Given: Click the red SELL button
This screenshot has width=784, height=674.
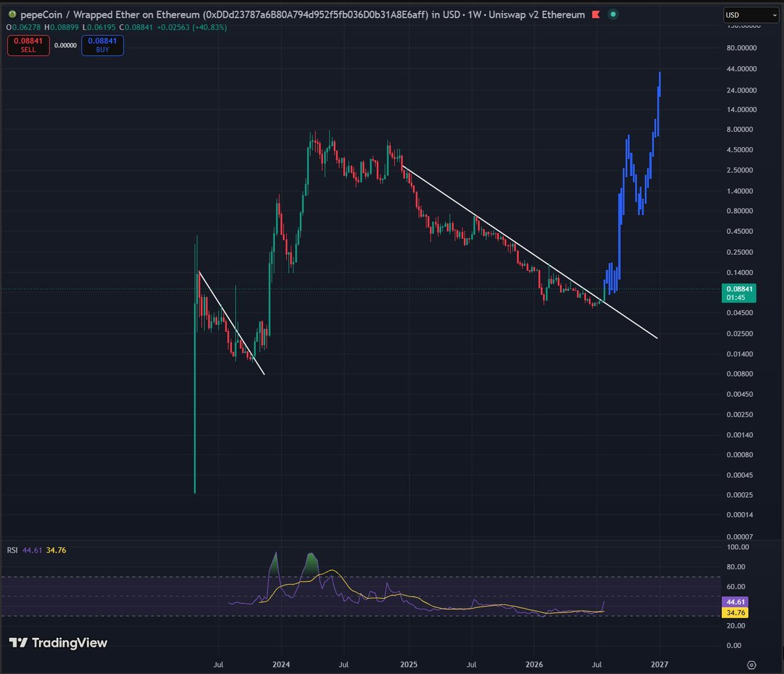Looking at the screenshot, I should click(x=28, y=46).
